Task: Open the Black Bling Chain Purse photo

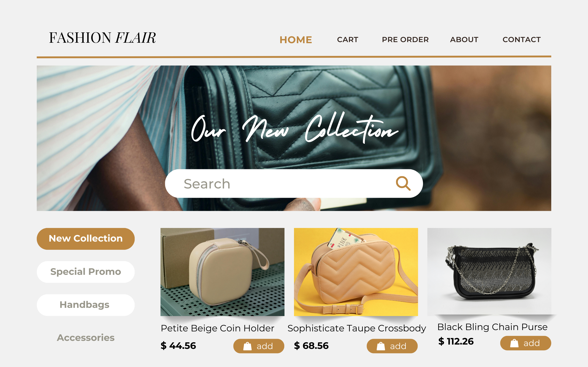Action: click(x=489, y=271)
